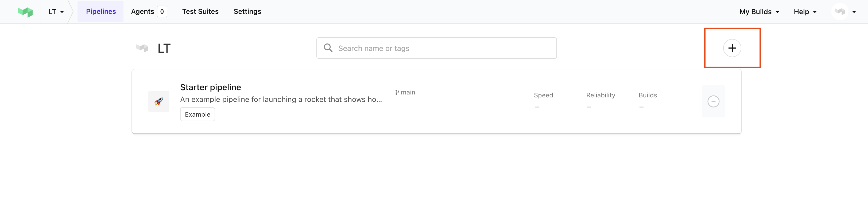Viewport: 868px width, 214px height.
Task: Click the build status circle for Starter pipeline
Action: tap(713, 101)
